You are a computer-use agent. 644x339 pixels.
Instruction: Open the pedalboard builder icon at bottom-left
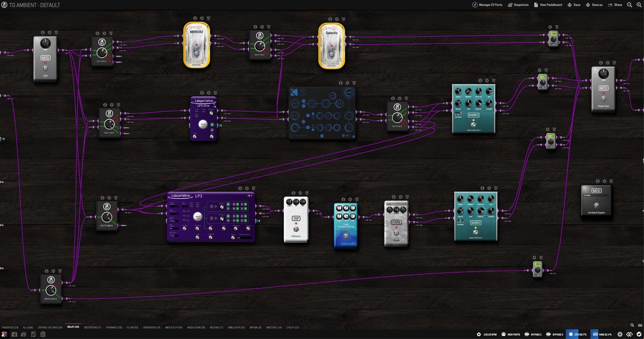(4, 334)
